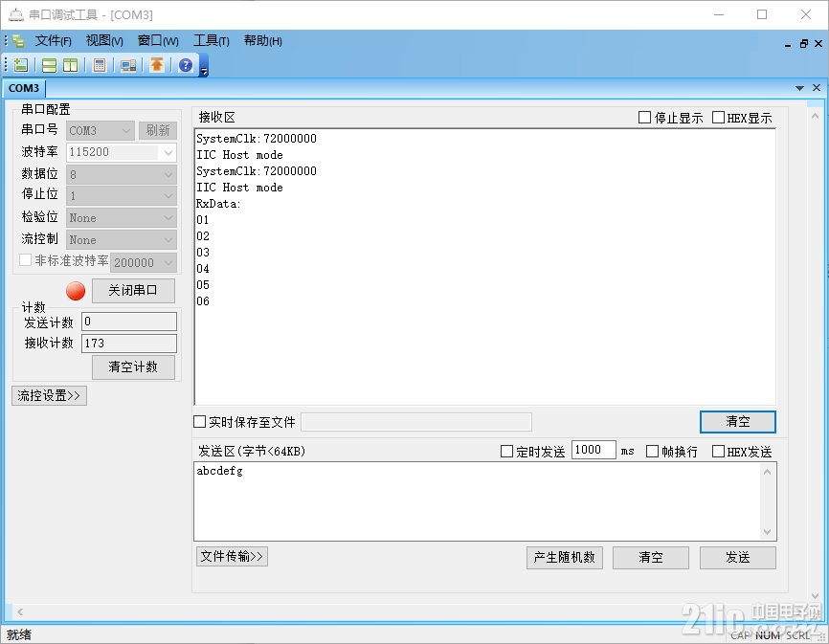This screenshot has width=829, height=644.
Task: Click the new window toolbar icon
Action: point(21,65)
